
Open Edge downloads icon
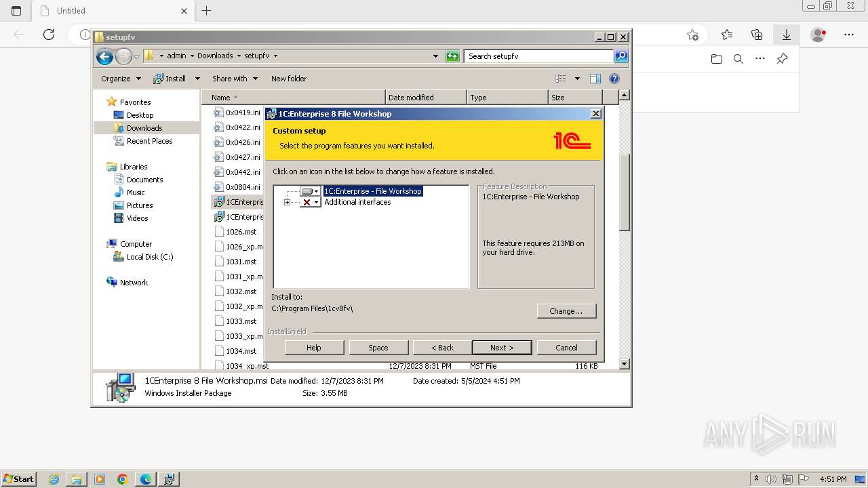click(x=787, y=35)
